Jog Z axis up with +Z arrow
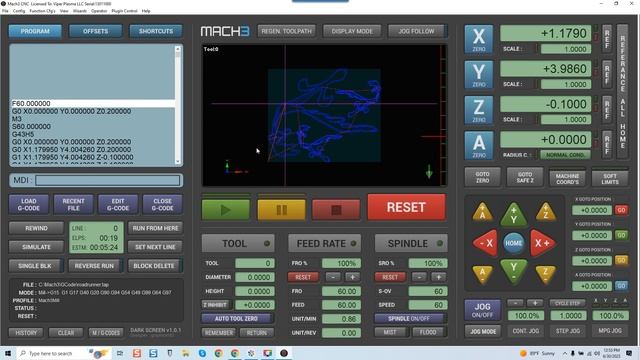This screenshot has height=360, width=640. 545,212
